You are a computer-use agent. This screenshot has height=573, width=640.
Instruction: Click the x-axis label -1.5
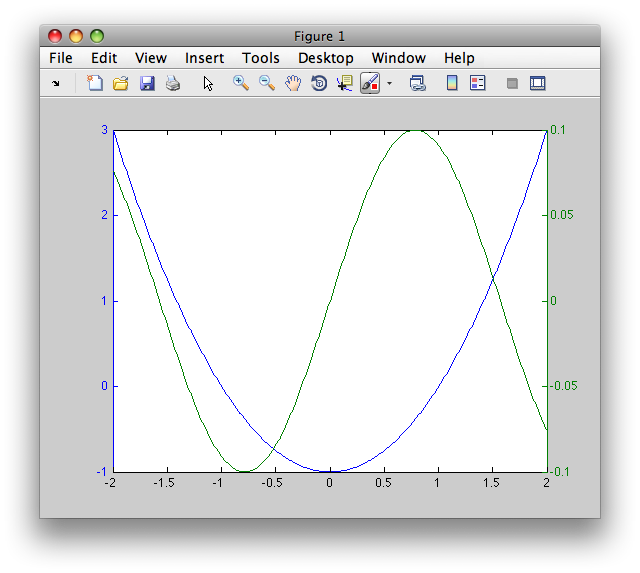tap(164, 483)
